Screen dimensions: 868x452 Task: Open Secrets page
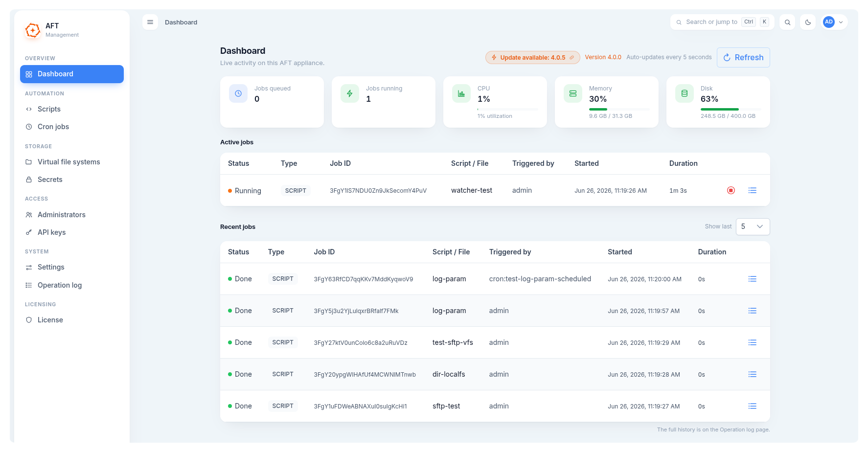[x=72, y=180]
